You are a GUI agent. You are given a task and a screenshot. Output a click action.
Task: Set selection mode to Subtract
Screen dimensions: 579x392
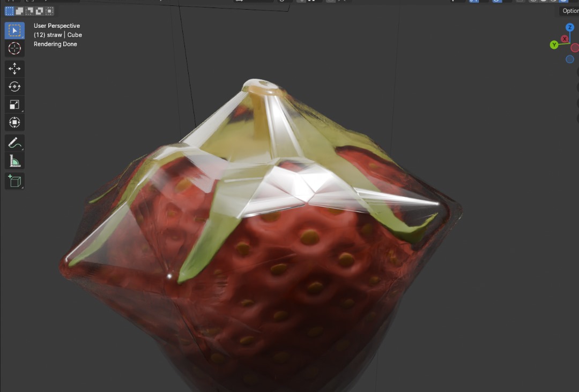pos(29,11)
